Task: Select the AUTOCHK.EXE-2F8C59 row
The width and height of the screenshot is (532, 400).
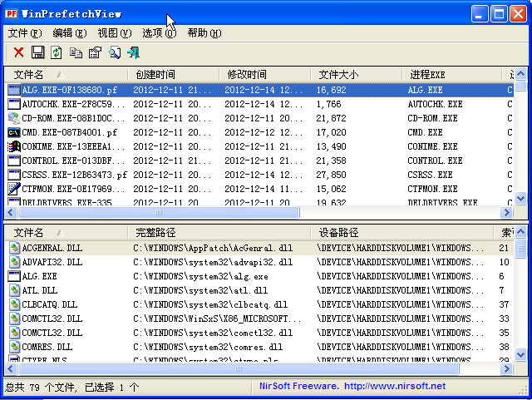Action: click(x=260, y=104)
